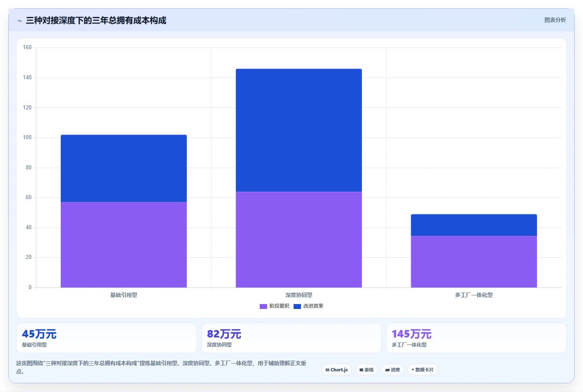Select the 进度 tag
The image size is (583, 392).
pyautogui.click(x=393, y=370)
